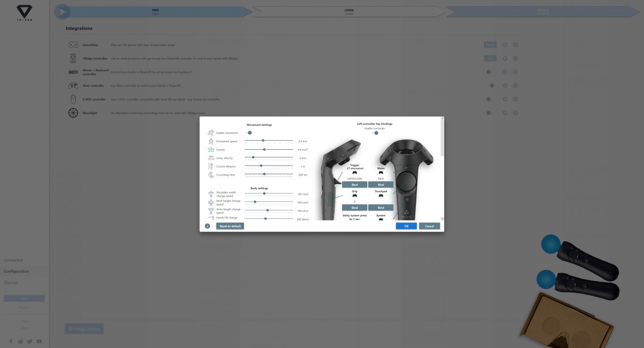Click the Arms length icon
This screenshot has height=348, width=644.
tap(211, 211)
